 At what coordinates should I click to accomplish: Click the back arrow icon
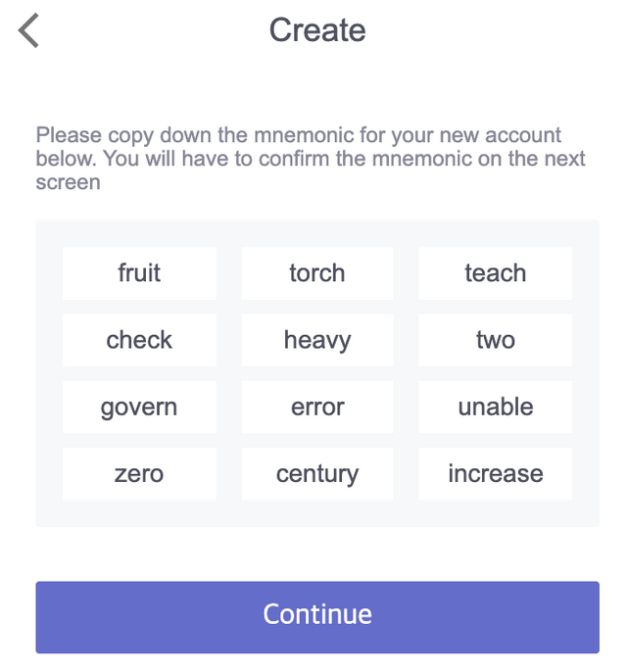point(29,30)
